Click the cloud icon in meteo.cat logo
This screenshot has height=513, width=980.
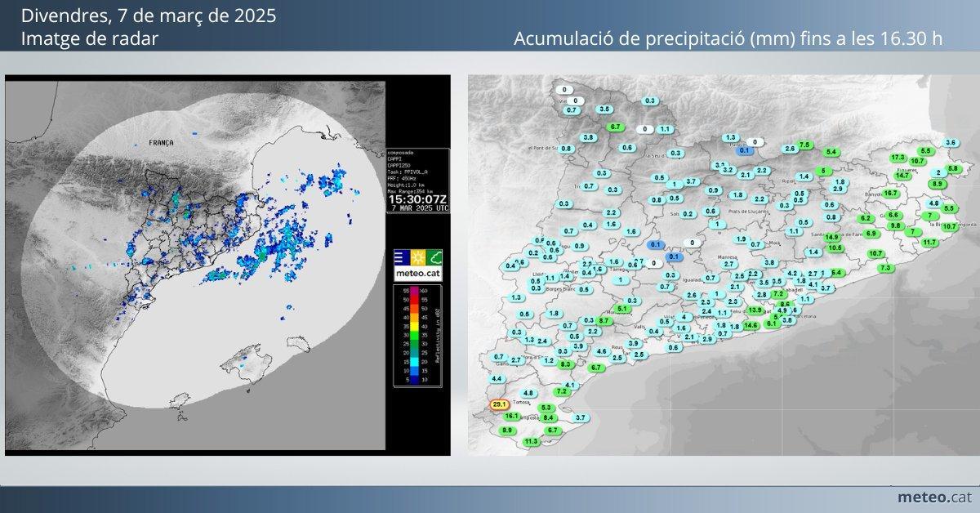pos(434,257)
